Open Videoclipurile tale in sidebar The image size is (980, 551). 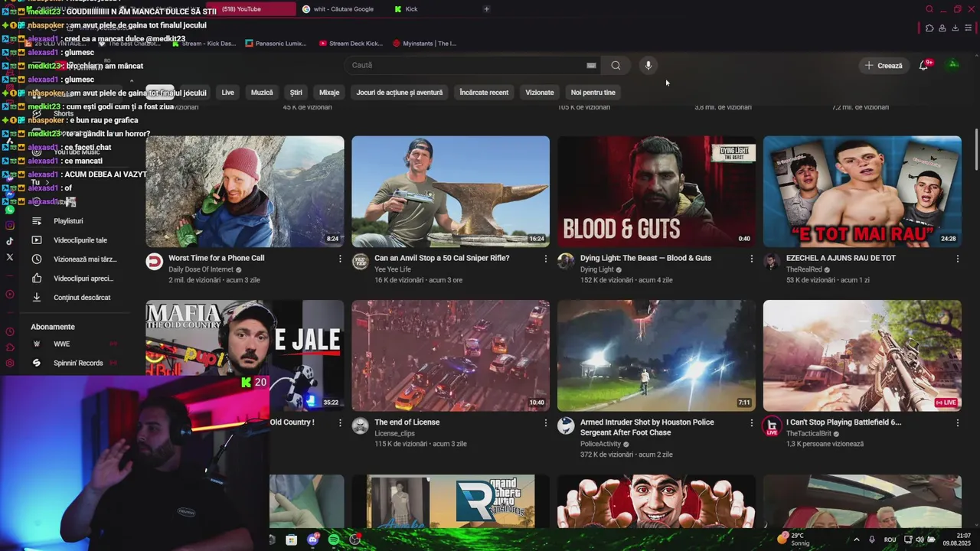coord(73,240)
